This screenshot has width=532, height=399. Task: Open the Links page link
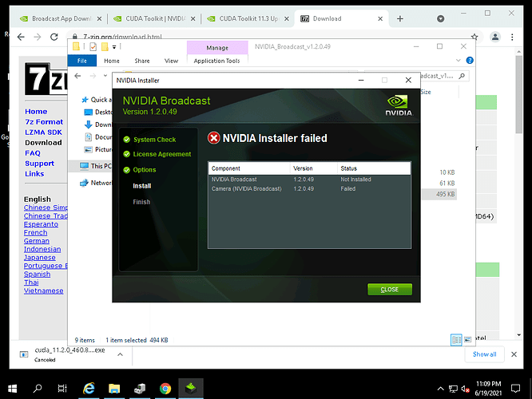coord(34,174)
